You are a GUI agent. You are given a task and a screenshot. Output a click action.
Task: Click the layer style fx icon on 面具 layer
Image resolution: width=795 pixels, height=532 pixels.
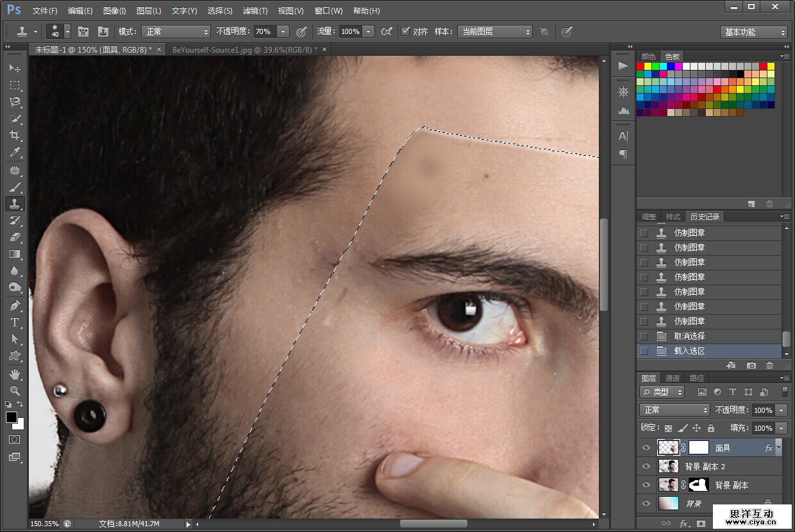(x=769, y=448)
